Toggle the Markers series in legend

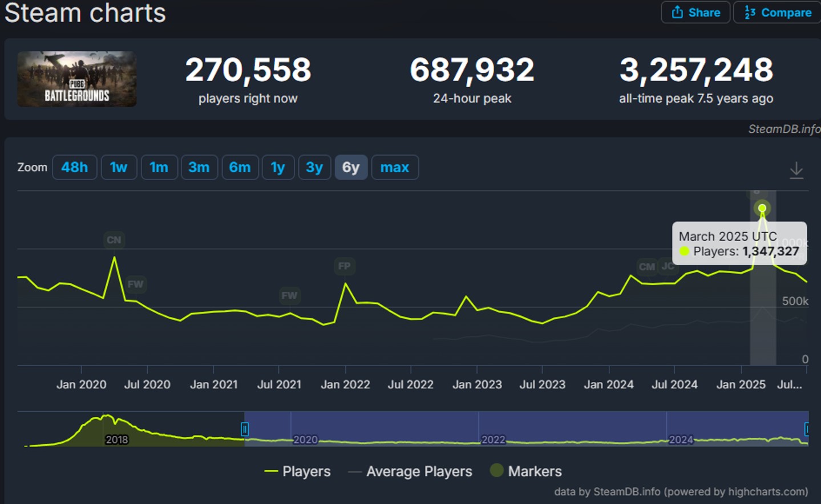point(526,472)
